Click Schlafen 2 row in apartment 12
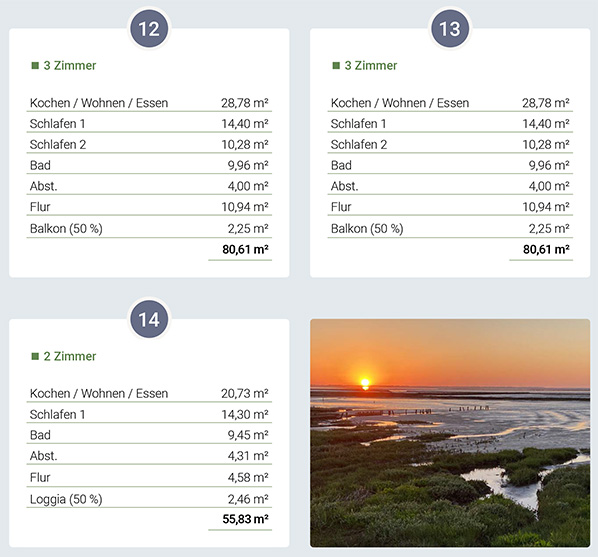 coord(149,145)
